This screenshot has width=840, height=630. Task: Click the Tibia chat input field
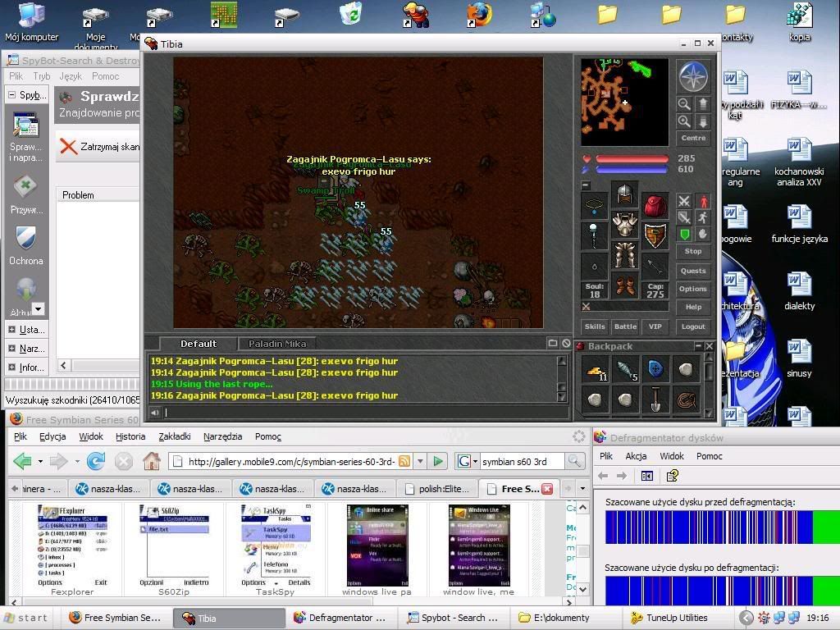pyautogui.click(x=366, y=413)
